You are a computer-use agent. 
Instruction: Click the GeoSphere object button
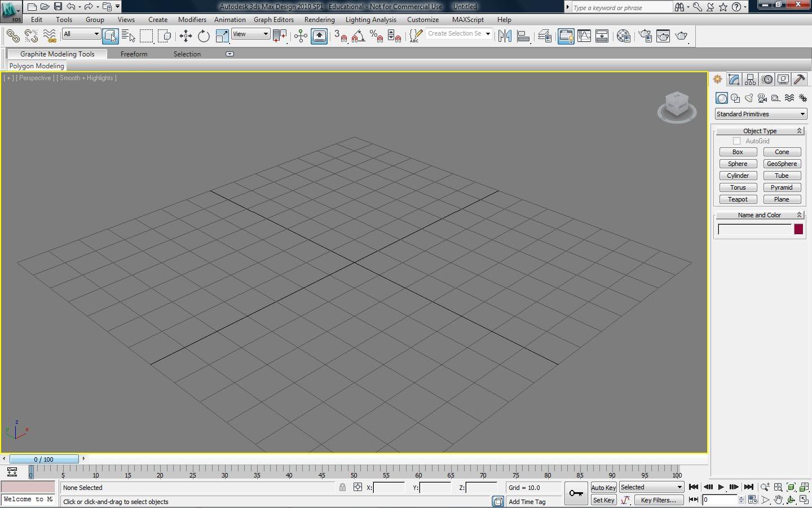click(782, 164)
